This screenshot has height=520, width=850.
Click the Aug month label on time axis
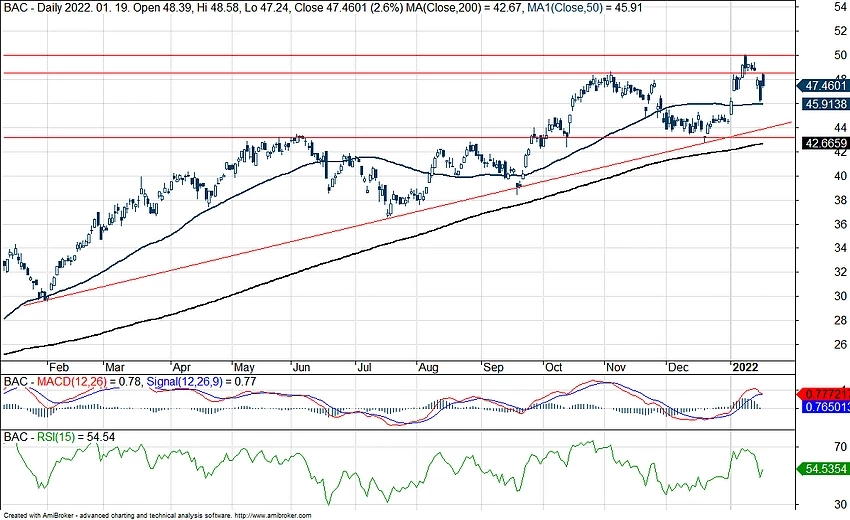pyautogui.click(x=428, y=368)
